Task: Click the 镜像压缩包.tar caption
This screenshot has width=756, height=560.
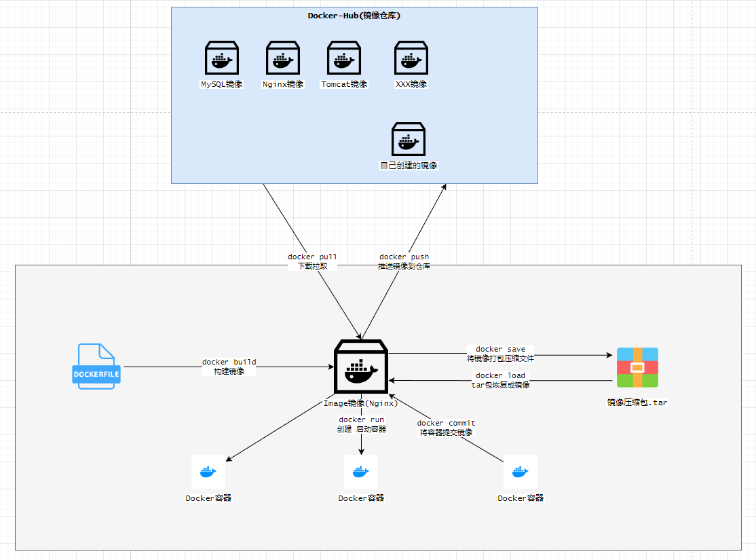Action: [637, 403]
